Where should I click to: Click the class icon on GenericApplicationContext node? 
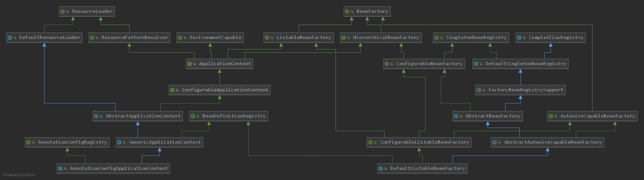click(x=119, y=142)
